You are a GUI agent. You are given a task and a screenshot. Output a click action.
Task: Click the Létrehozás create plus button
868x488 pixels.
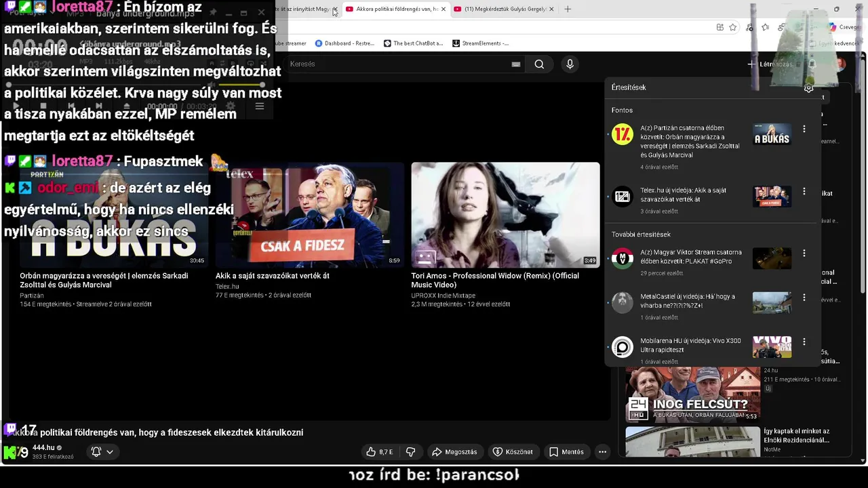[x=769, y=64]
